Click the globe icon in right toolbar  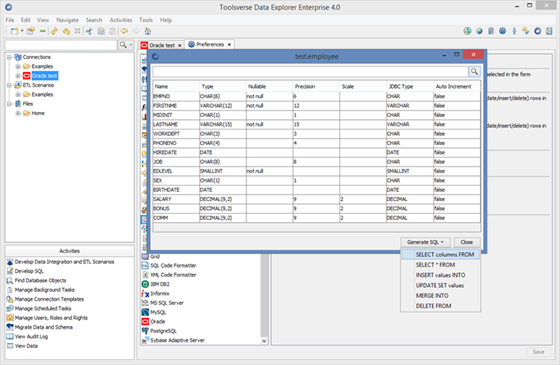tap(479, 31)
